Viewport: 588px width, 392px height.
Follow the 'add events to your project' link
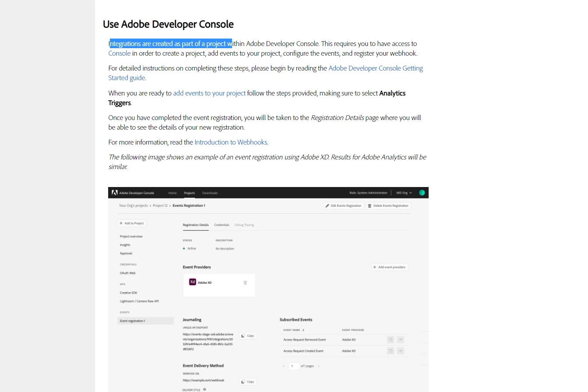pos(209,93)
